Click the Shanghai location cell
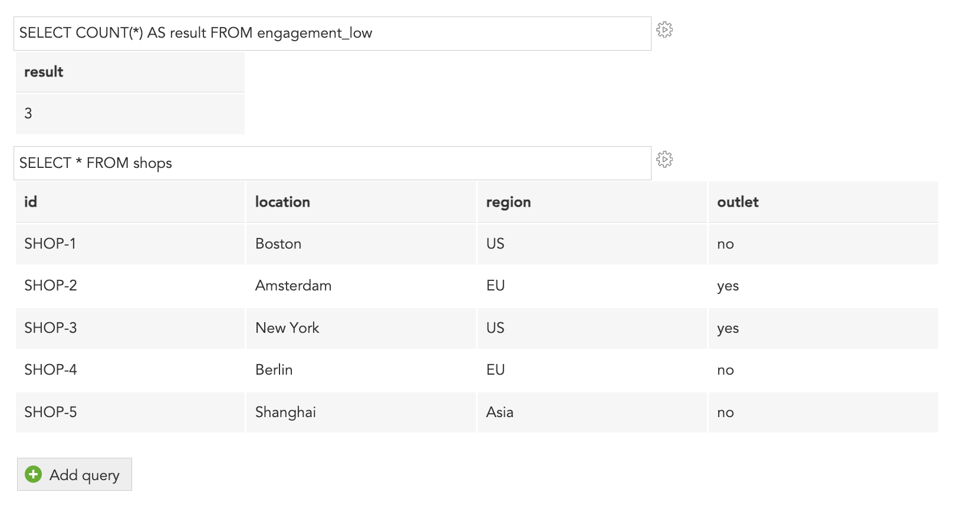The width and height of the screenshot is (980, 509). [361, 412]
